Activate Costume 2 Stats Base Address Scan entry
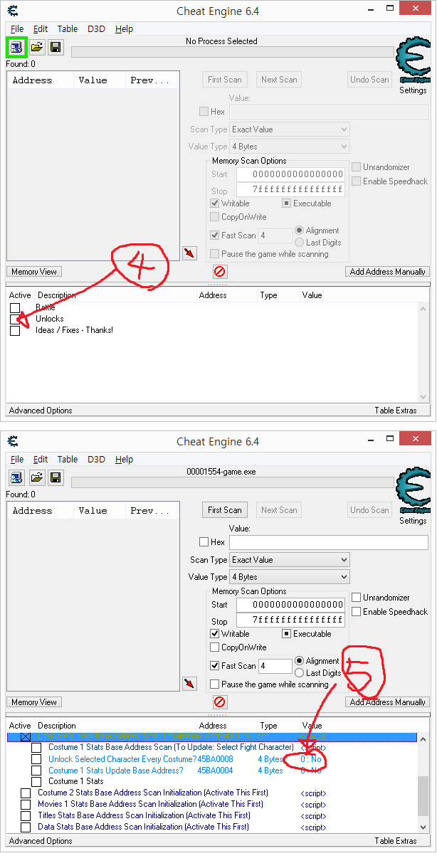 point(26,793)
